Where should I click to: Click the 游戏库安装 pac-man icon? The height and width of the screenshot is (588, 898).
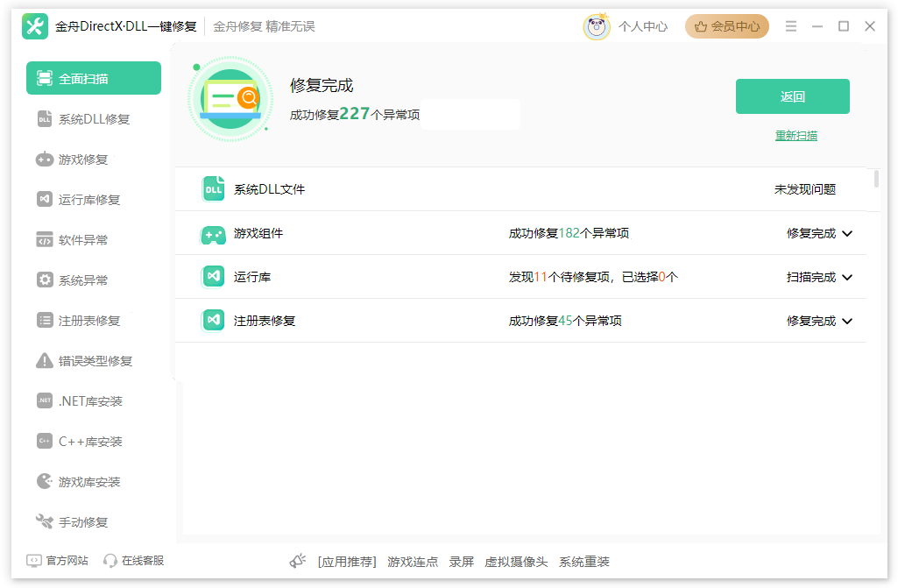click(45, 481)
